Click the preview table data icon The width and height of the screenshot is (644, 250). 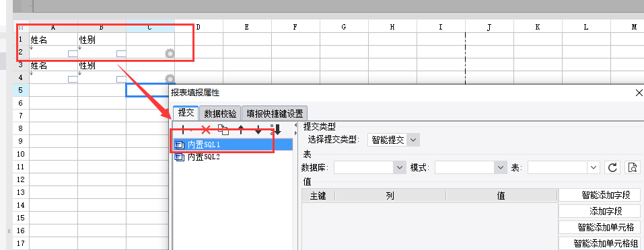click(x=633, y=167)
